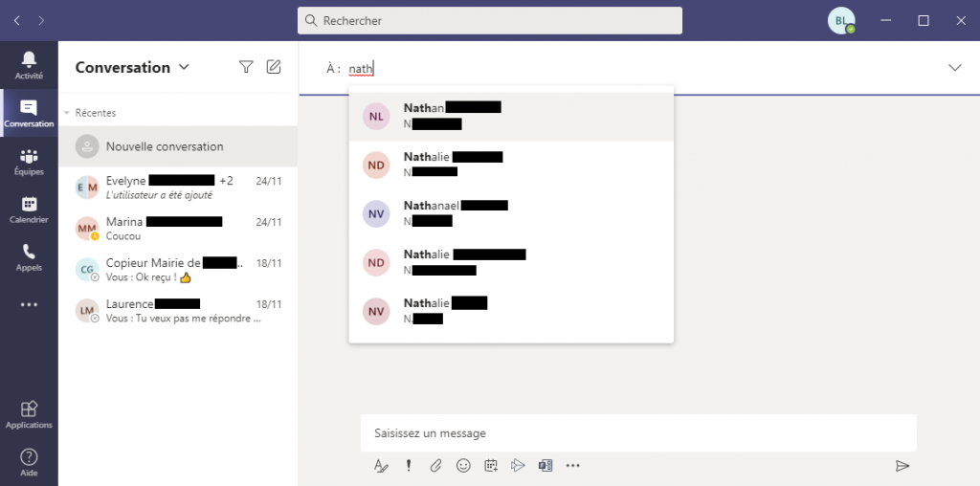This screenshot has width=980, height=486.
Task: Open the message Format options
Action: coord(381,465)
